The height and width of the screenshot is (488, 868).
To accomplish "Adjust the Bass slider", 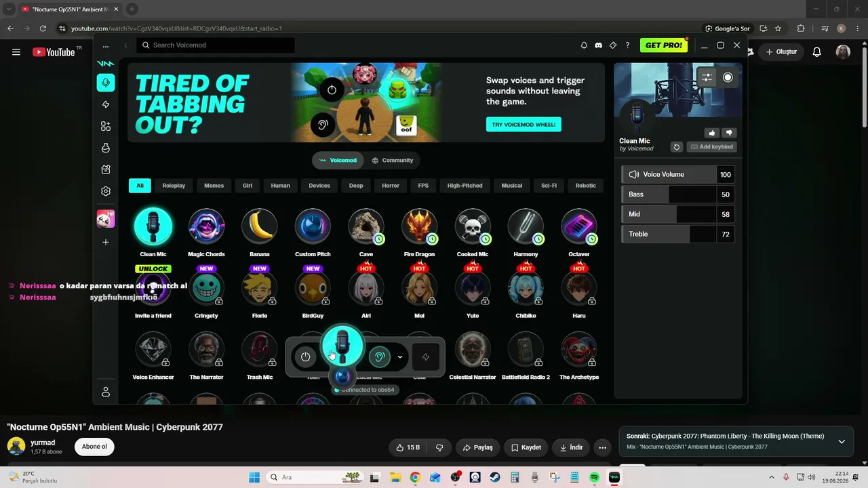I will (x=678, y=195).
